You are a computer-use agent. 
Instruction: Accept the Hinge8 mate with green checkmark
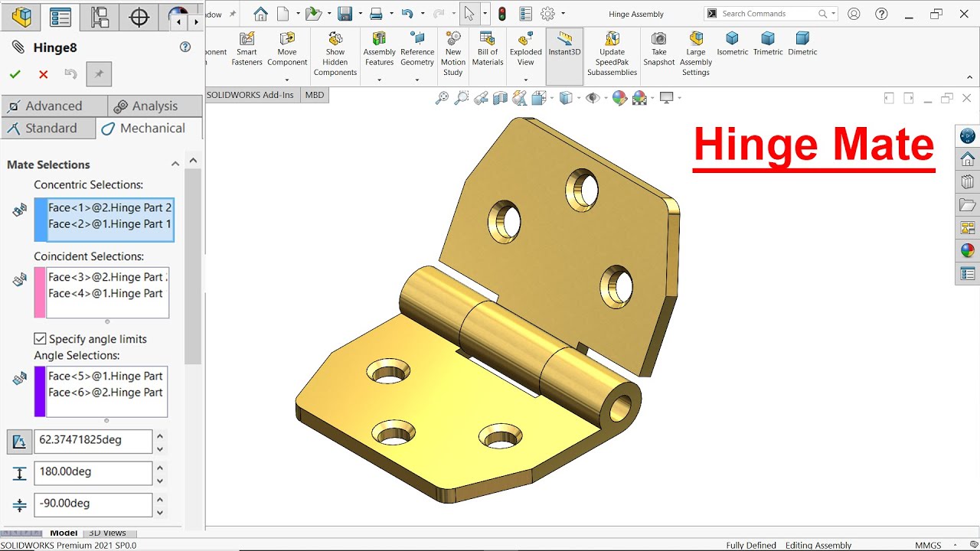pos(15,74)
